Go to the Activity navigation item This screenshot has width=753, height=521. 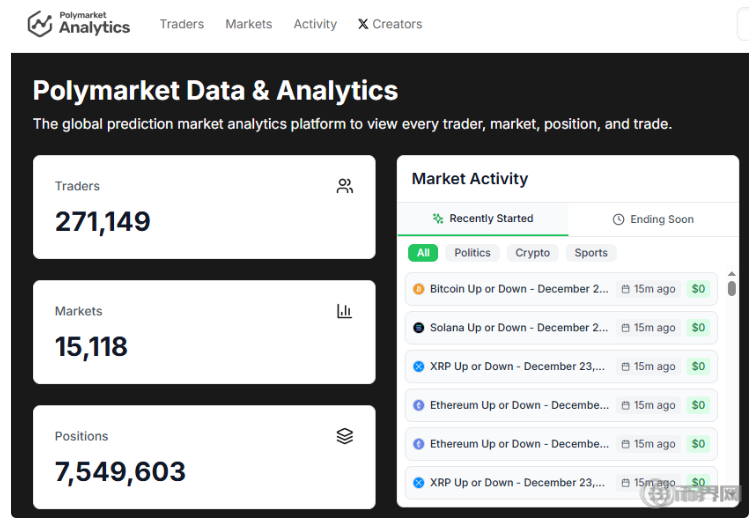pyautogui.click(x=315, y=24)
